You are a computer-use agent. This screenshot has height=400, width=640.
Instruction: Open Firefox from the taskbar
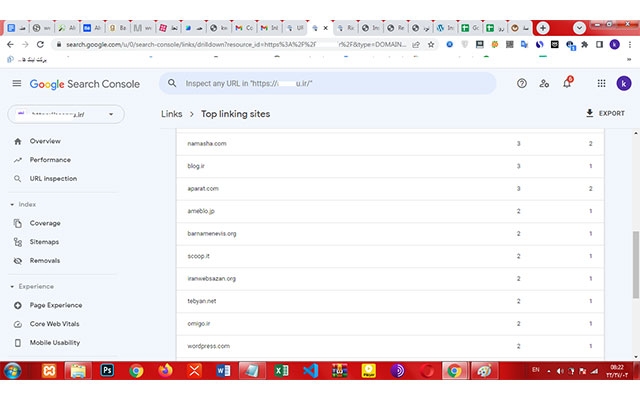pyautogui.click(x=165, y=371)
